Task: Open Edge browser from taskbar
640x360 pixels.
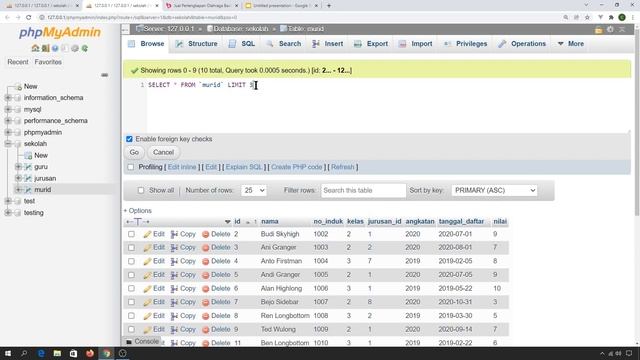Action: coord(41,353)
